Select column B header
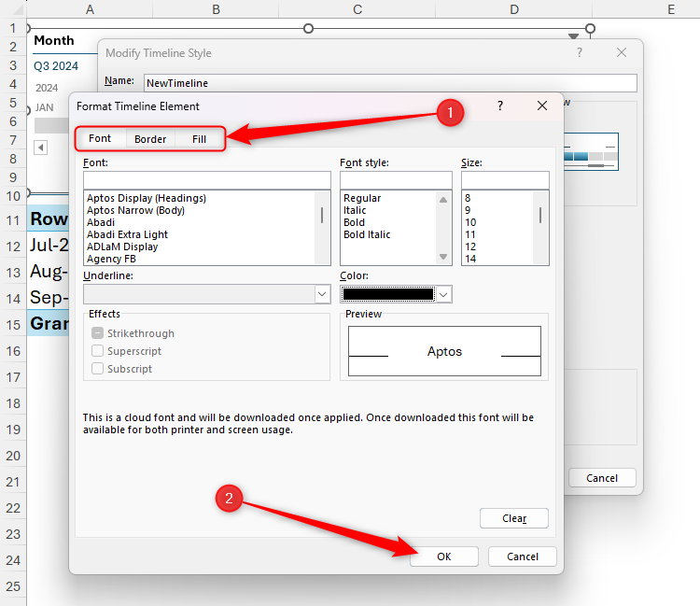Image resolution: width=700 pixels, height=606 pixels. [216, 9]
